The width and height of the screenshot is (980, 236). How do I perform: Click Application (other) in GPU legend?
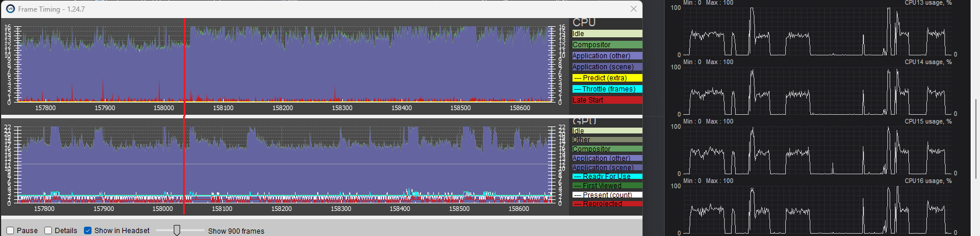[607, 158]
